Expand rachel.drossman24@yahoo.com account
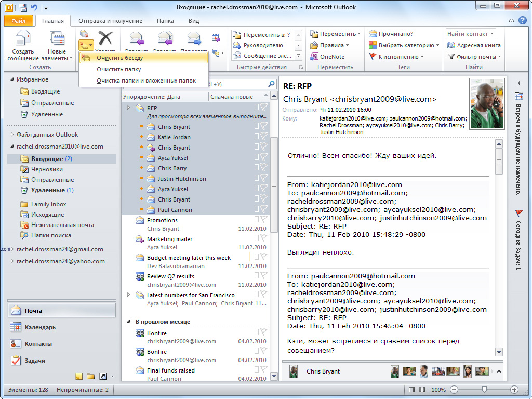The image size is (532, 399). (12, 261)
